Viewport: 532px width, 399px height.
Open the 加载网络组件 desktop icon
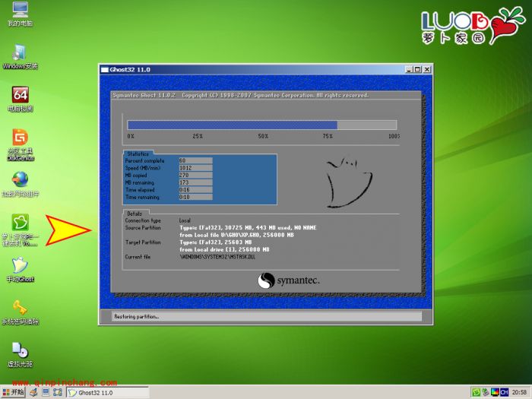pos(20,180)
